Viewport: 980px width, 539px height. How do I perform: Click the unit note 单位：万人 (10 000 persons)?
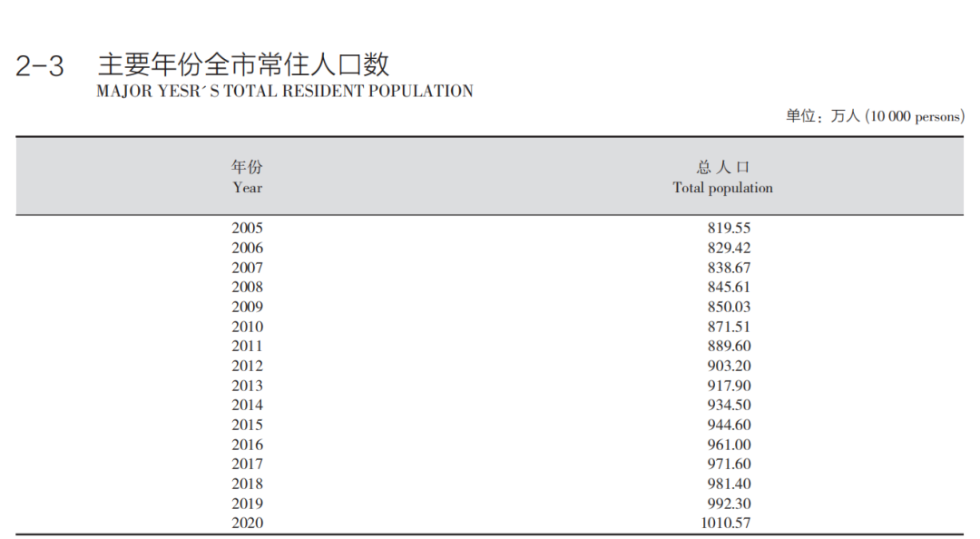[875, 116]
